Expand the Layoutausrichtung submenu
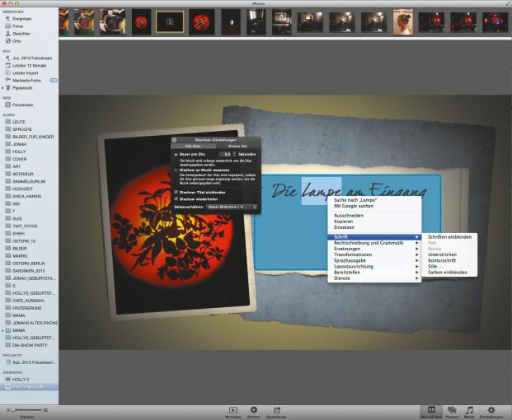 374,267
